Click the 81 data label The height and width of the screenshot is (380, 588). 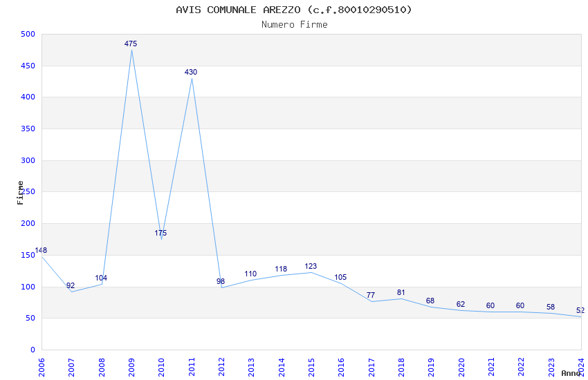[401, 292]
